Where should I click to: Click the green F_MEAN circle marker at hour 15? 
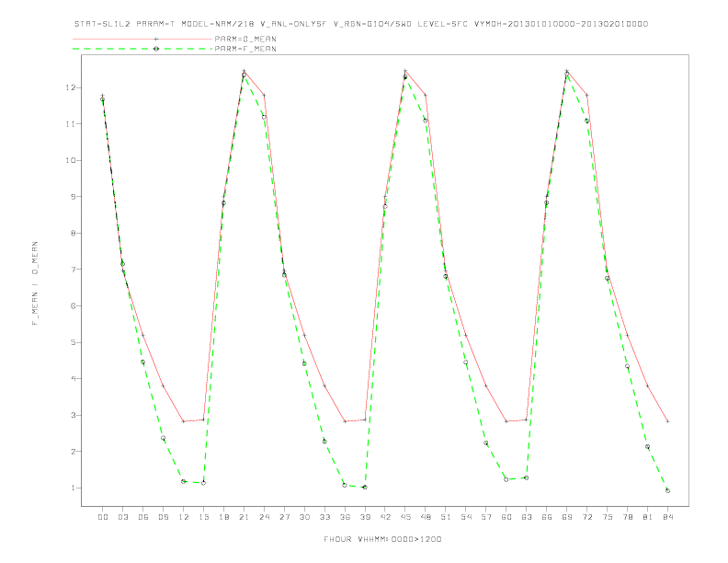[x=203, y=483]
